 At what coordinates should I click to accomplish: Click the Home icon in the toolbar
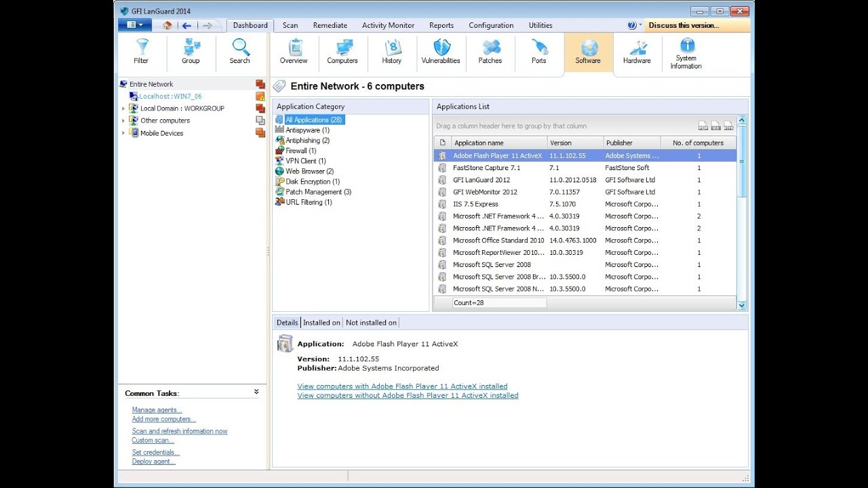167,25
